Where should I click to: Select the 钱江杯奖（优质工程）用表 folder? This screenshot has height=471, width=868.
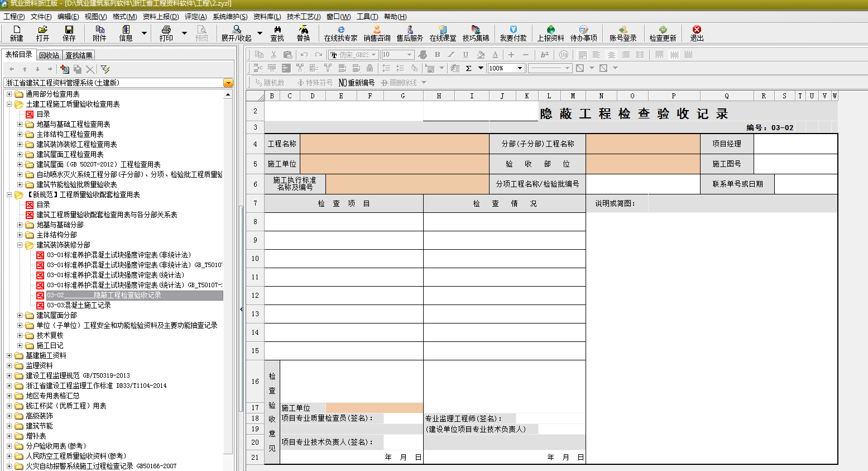[66, 406]
